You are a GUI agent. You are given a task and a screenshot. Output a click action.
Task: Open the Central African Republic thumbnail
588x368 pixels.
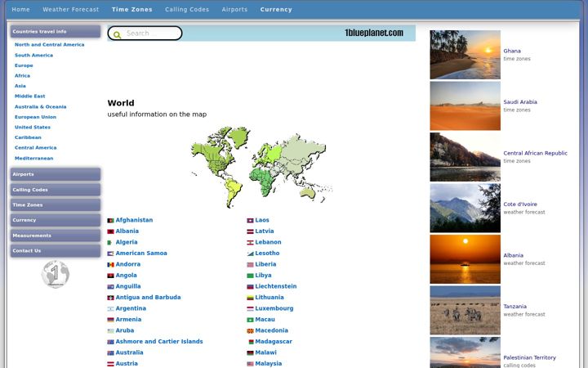(x=465, y=157)
